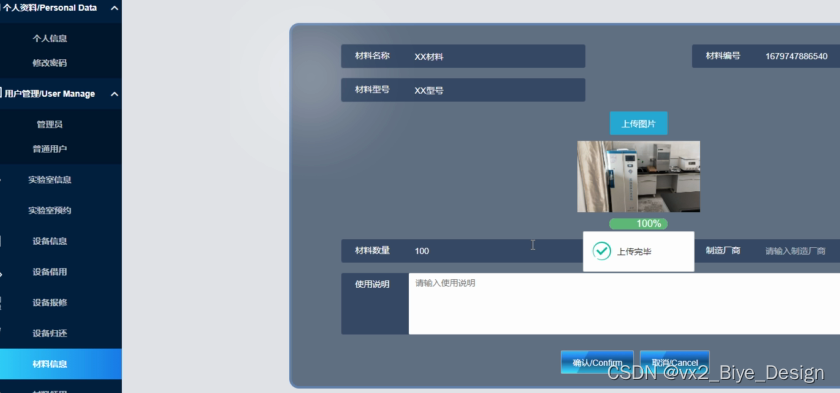Click the 100% upload progress bar

(639, 224)
